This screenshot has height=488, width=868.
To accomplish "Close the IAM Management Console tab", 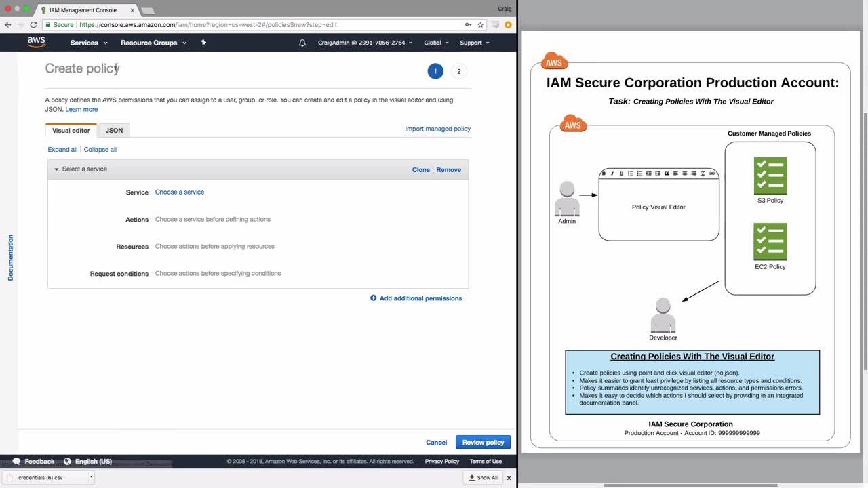I will tap(132, 10).
